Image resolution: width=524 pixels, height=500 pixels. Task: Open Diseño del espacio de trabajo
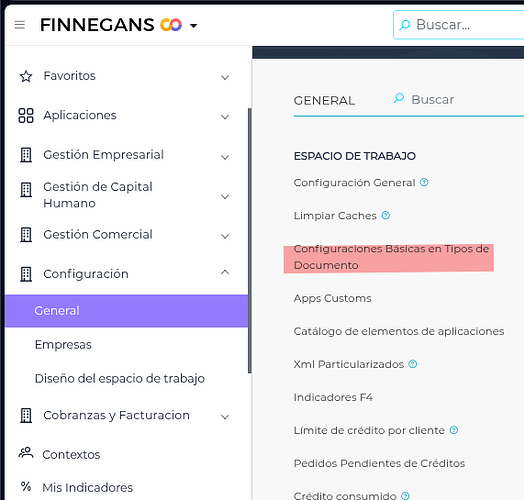[120, 379]
